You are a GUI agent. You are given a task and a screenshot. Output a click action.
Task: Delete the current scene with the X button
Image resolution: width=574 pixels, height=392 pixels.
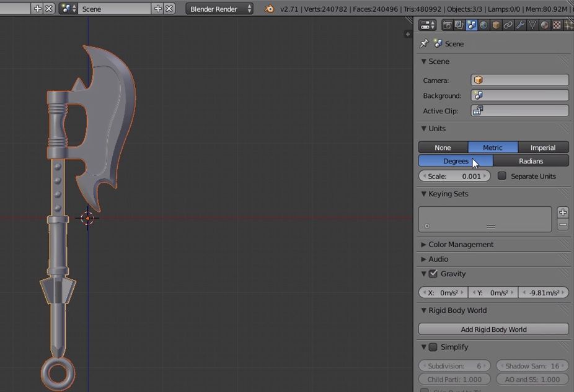coord(169,9)
